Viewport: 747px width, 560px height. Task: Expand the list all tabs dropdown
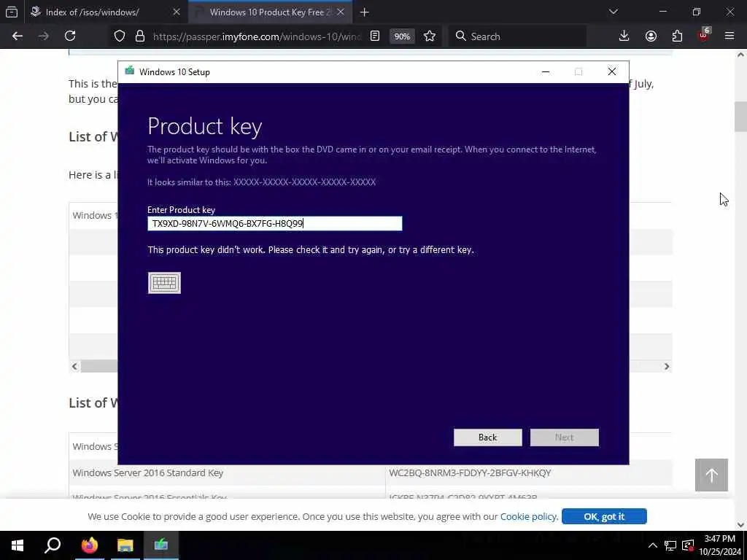pyautogui.click(x=614, y=12)
